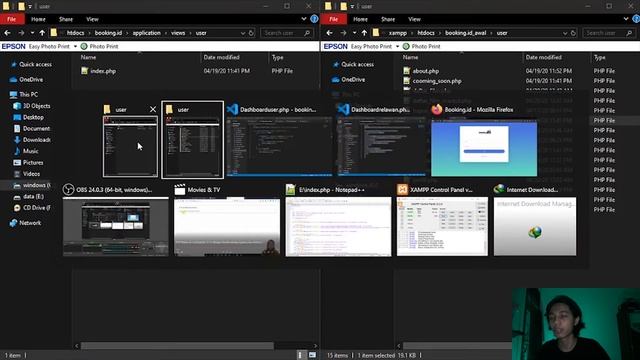This screenshot has width=640, height=360.
Task: Click views in the left address bar
Action: [x=178, y=33]
